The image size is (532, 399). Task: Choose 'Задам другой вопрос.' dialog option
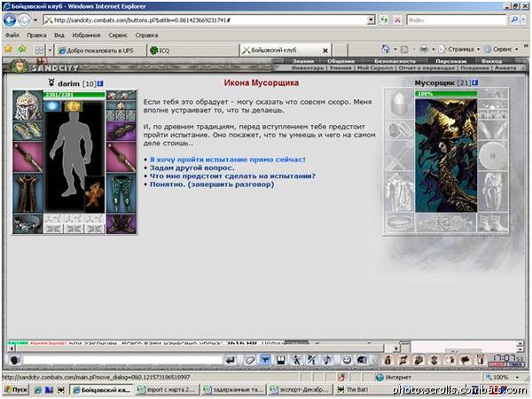[192, 168]
